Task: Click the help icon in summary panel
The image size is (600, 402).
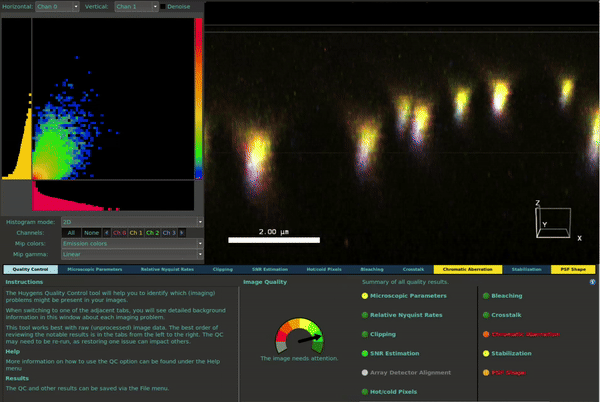Action: (x=594, y=283)
